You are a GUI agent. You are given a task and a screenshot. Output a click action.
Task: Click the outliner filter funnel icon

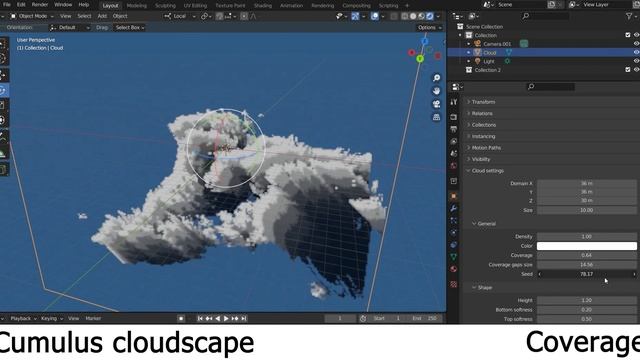coord(629,16)
